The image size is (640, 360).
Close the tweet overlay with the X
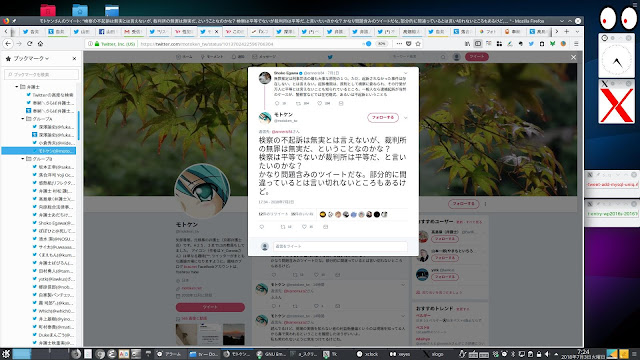[573, 58]
